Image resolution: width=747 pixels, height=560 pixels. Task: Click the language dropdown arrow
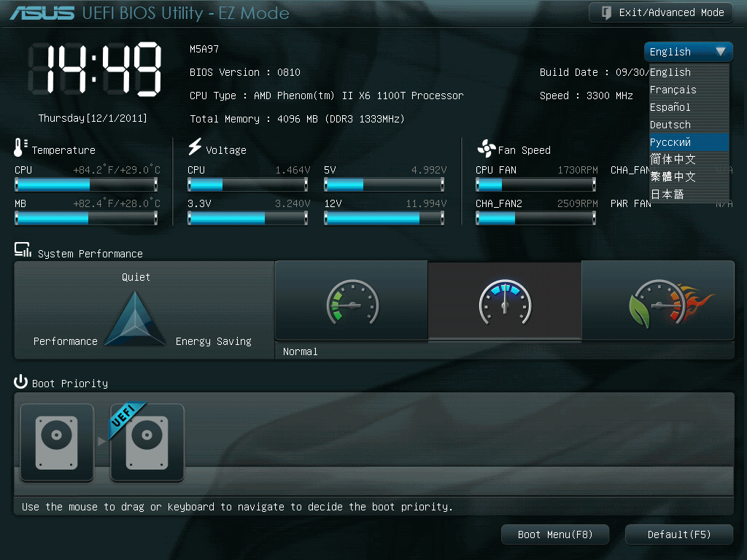point(720,52)
